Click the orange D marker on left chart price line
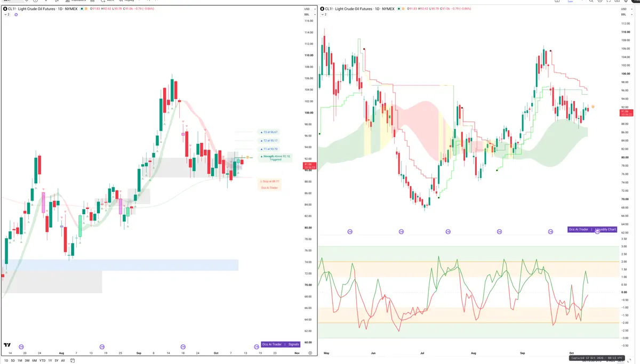The height and width of the screenshot is (364, 640). pos(247,157)
